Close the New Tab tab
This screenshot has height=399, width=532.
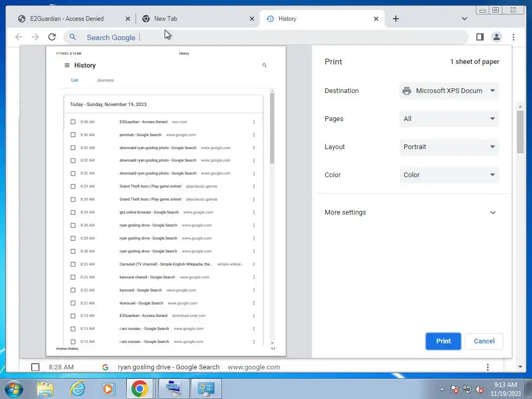(x=252, y=19)
